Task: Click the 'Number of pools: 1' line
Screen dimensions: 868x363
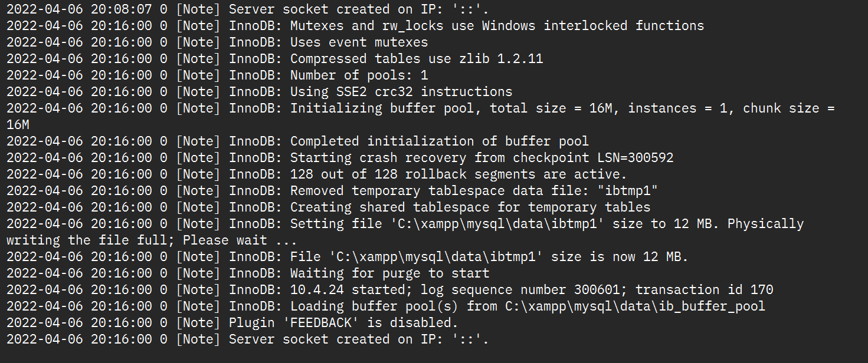Action: tap(217, 75)
